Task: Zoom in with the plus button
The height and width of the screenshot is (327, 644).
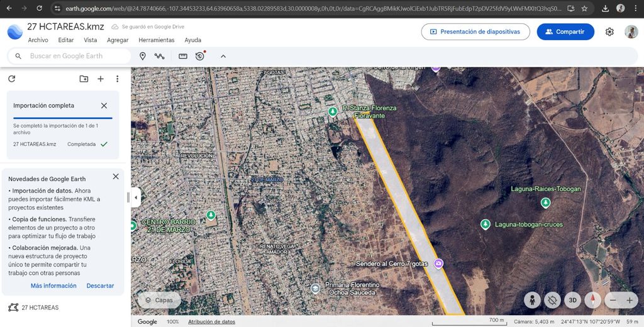Action: (629, 301)
